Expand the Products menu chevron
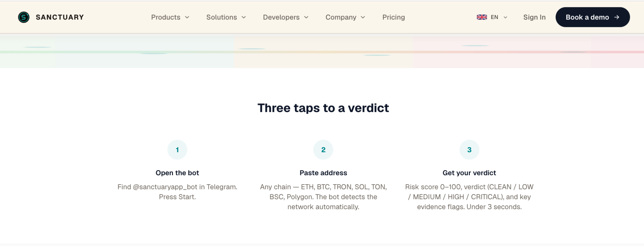 pos(187,17)
